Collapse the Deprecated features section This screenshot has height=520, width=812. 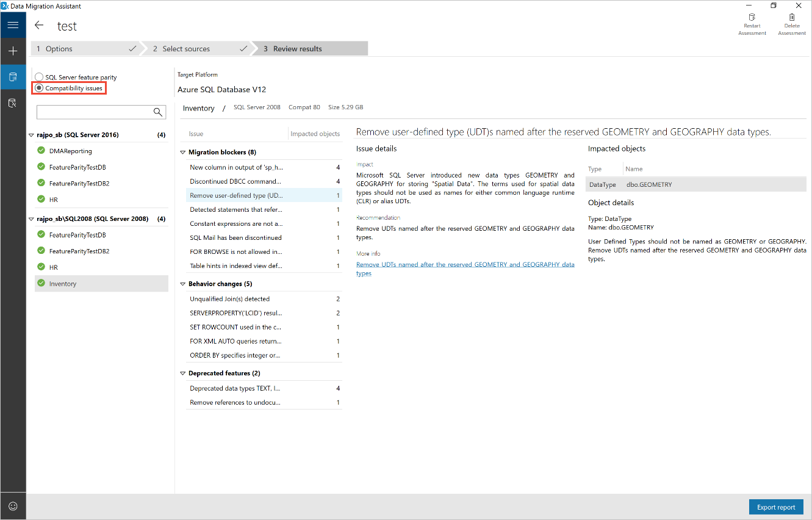pyautogui.click(x=182, y=374)
